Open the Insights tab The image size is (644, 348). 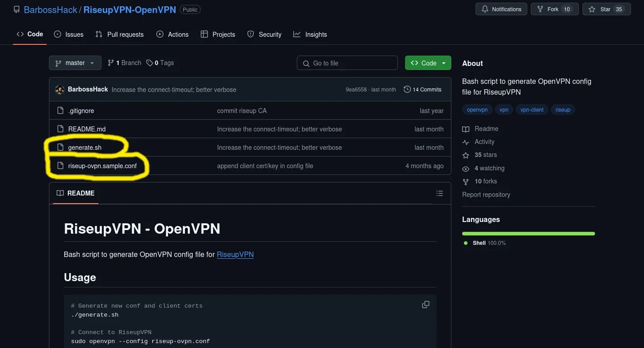coord(310,35)
